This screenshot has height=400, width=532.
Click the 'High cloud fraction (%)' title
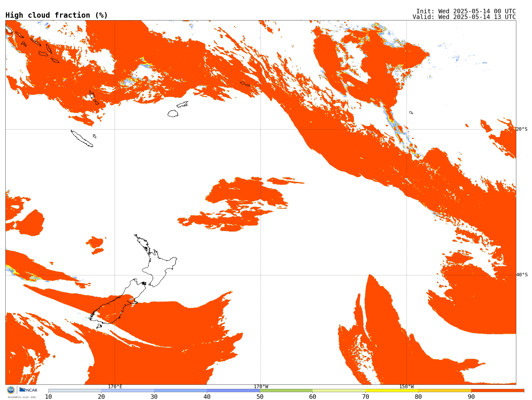click(x=57, y=15)
